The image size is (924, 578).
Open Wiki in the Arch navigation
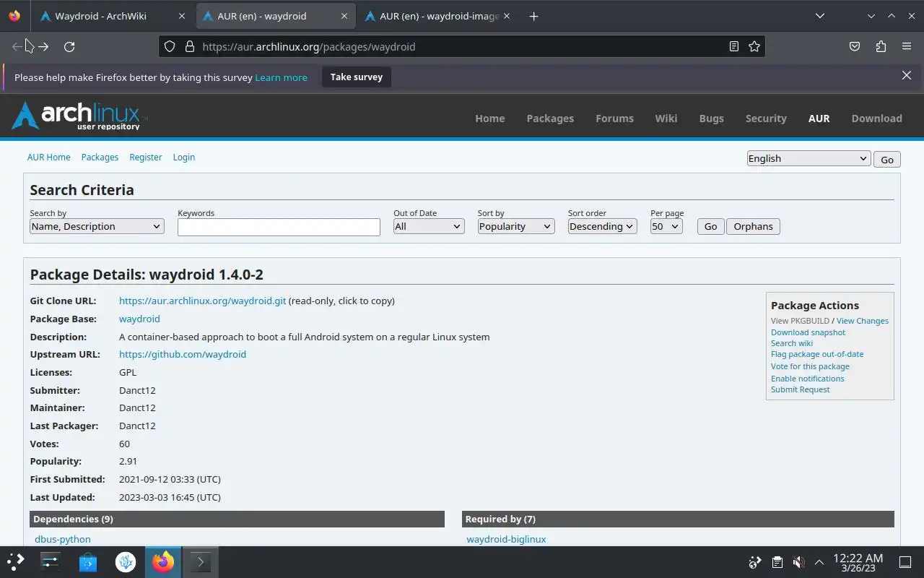(x=666, y=118)
